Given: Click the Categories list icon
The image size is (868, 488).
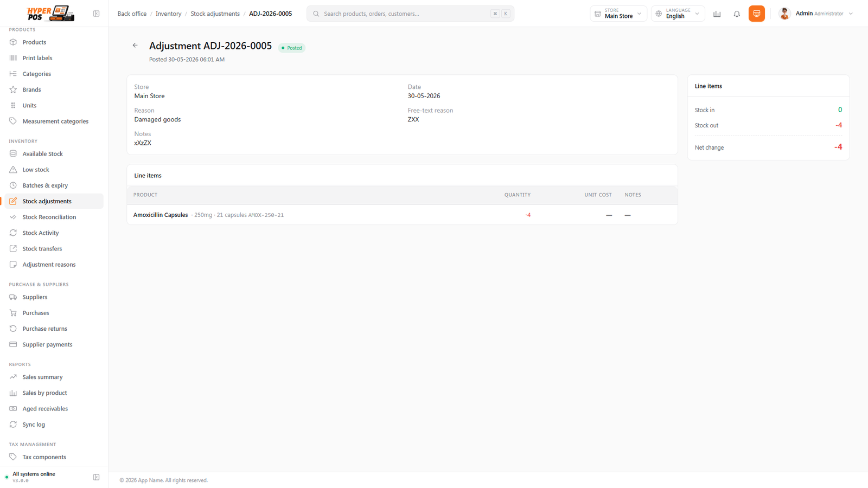Looking at the screenshot, I should point(13,74).
